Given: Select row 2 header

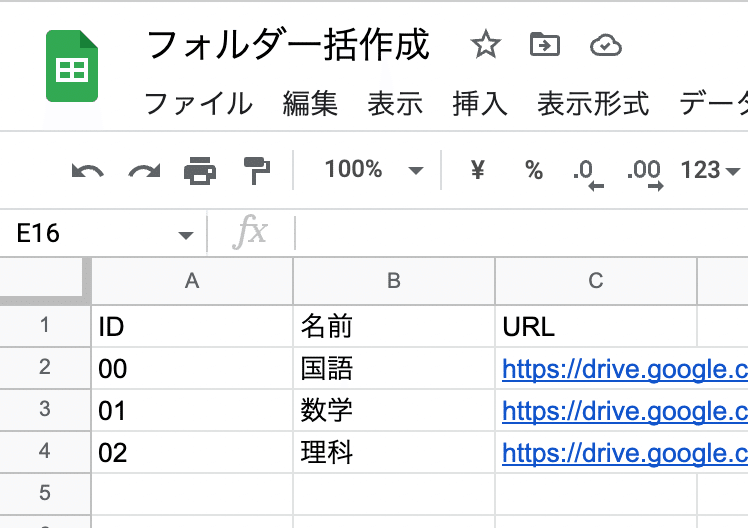Looking at the screenshot, I should point(45,368).
